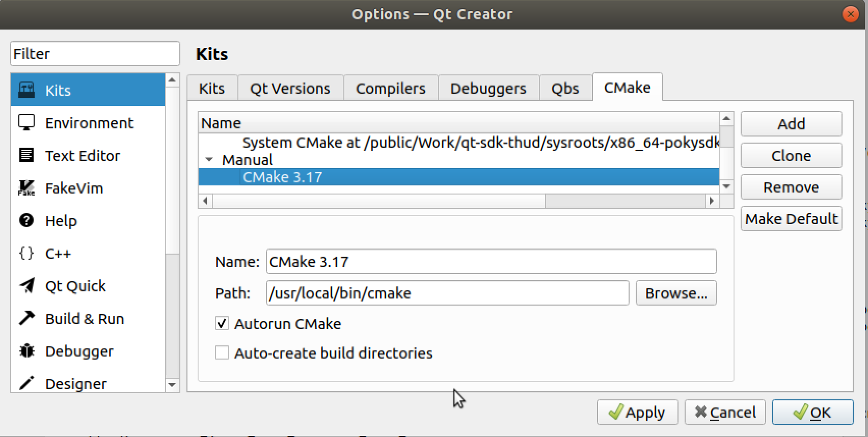This screenshot has width=868, height=437.
Task: Open FakeVim settings icon
Action: coord(26,188)
